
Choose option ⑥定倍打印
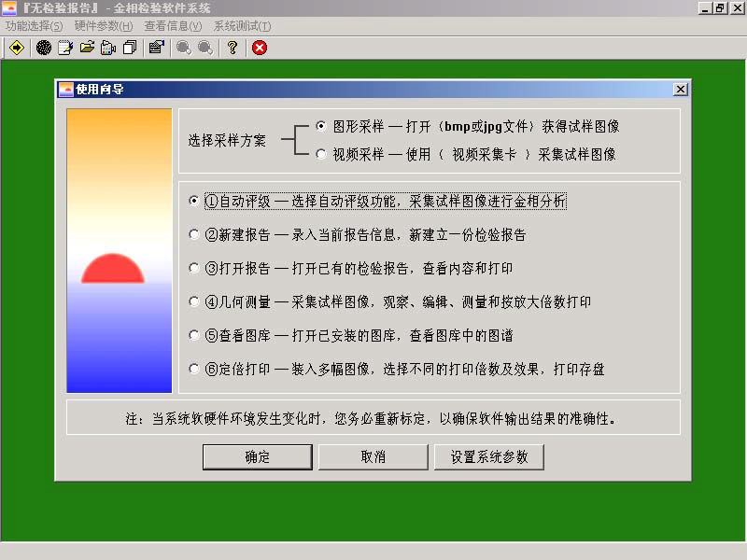[194, 369]
